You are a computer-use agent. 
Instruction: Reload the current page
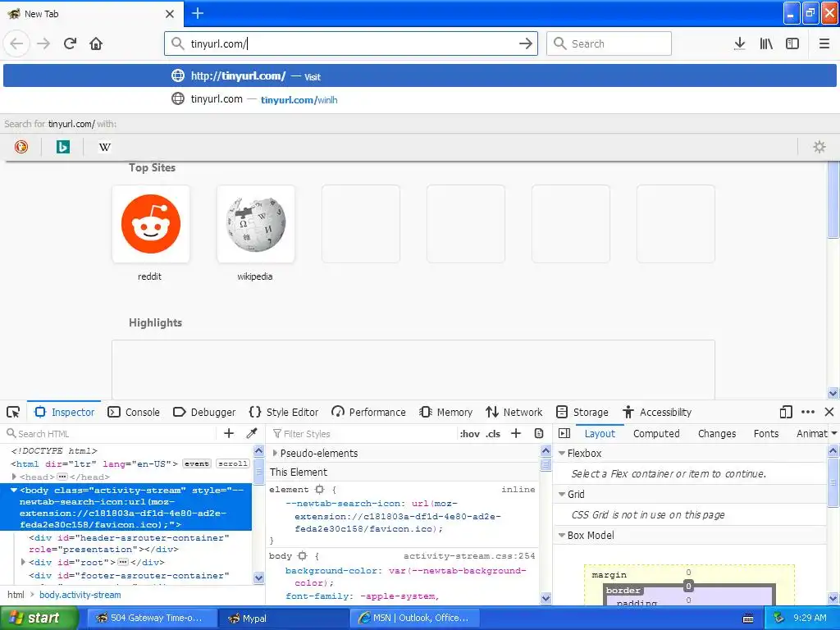click(x=70, y=43)
